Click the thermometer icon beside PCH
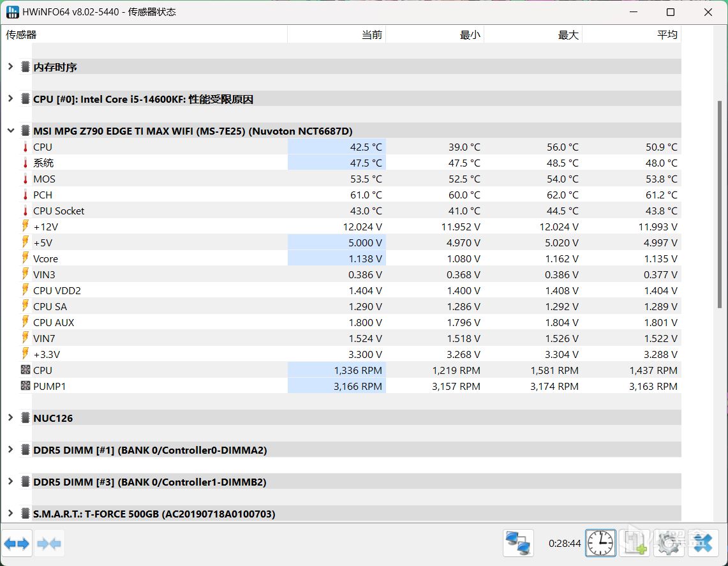Viewport: 728px width, 566px height. click(x=26, y=195)
